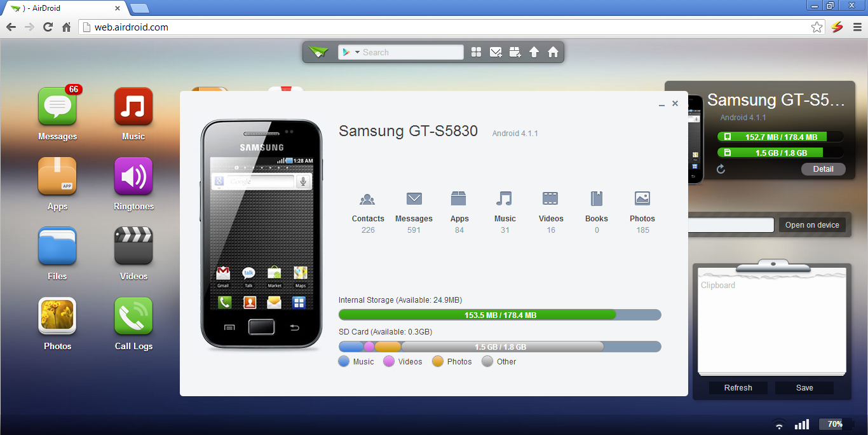The width and height of the screenshot is (868, 435).
Task: Open Apps count in device detail window
Action: point(459,212)
